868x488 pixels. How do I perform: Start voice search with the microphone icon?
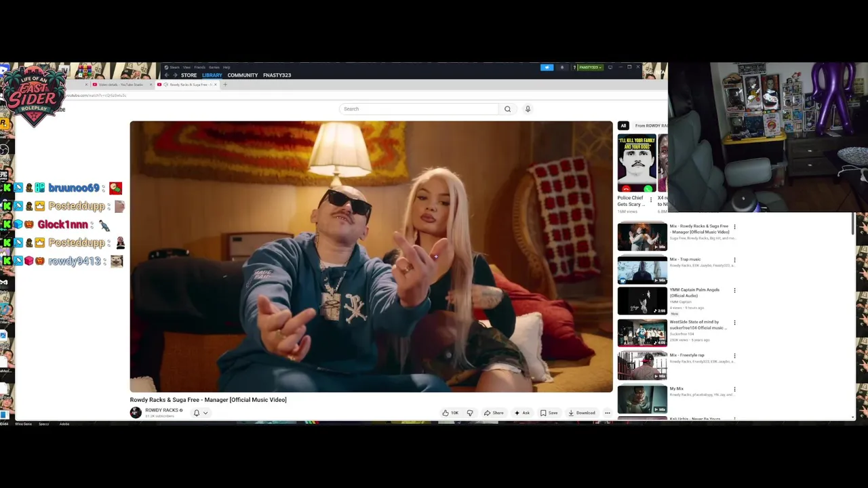pyautogui.click(x=528, y=109)
